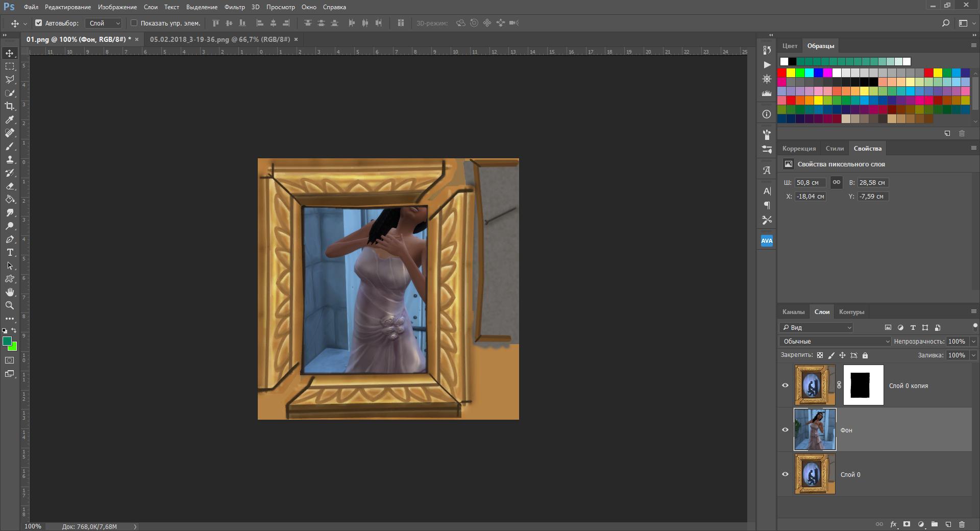Open the blend mode Обычные dropdown
This screenshot has width=980, height=531.
tap(835, 342)
